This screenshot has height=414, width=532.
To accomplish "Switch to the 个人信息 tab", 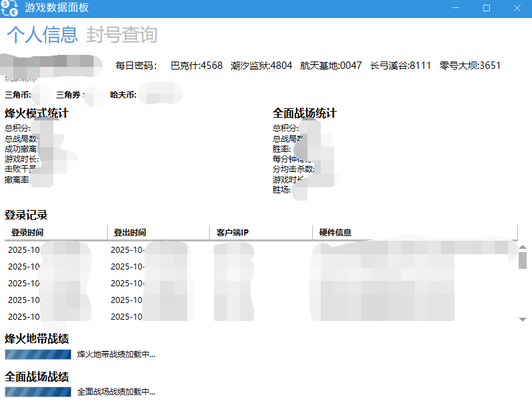I will [x=41, y=34].
